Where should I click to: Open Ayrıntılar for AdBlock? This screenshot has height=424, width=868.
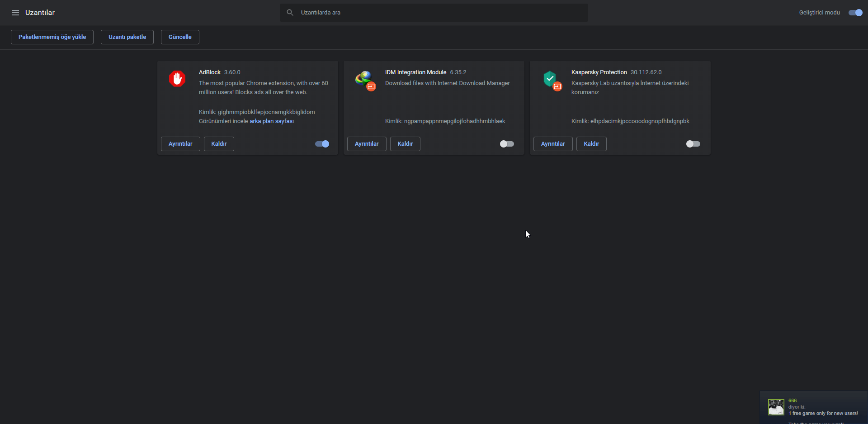(180, 144)
